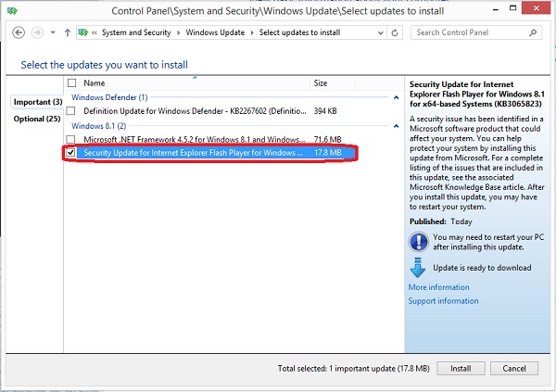Show hidden breadcrumb path chevrons
Viewport: 556px width, 392px height.
pyautogui.click(x=95, y=33)
